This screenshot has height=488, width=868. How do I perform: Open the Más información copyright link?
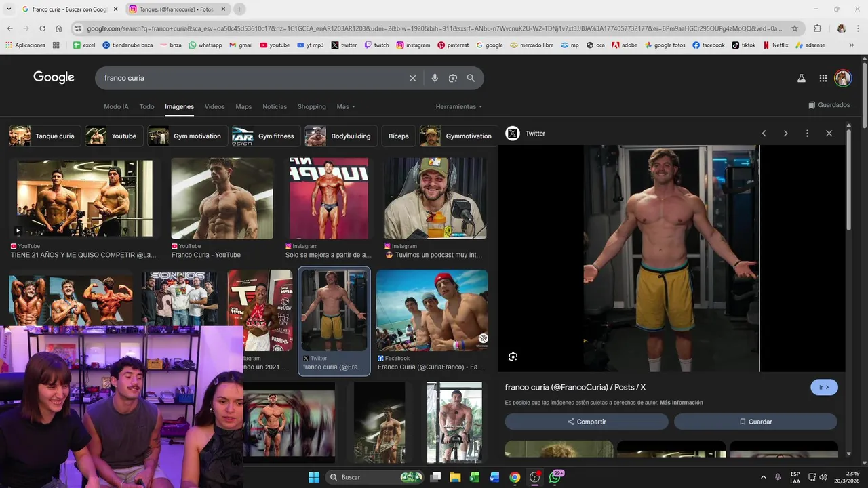click(681, 403)
